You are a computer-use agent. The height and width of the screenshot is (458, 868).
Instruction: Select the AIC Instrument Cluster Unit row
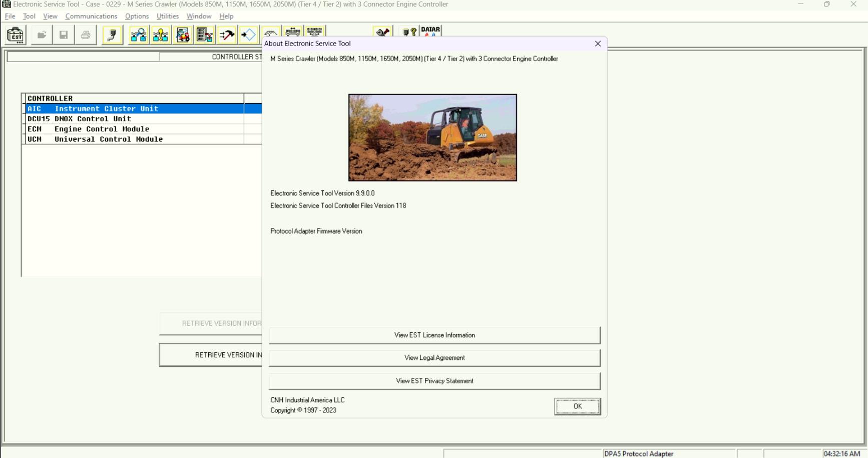(x=143, y=109)
